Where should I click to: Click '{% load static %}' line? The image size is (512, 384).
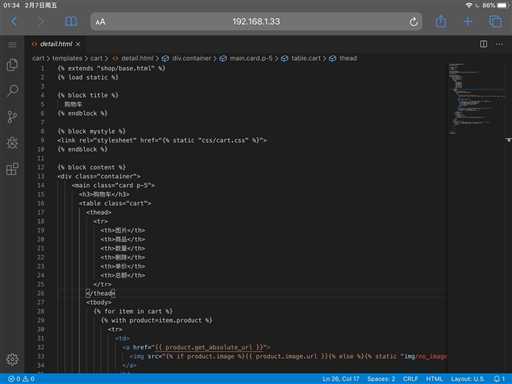[x=88, y=77]
